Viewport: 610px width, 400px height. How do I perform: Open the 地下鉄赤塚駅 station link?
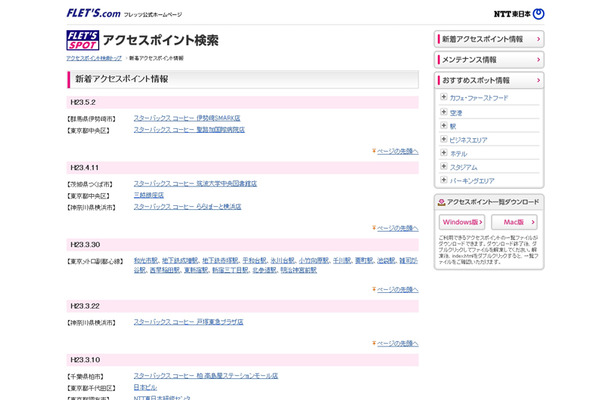tap(220, 260)
